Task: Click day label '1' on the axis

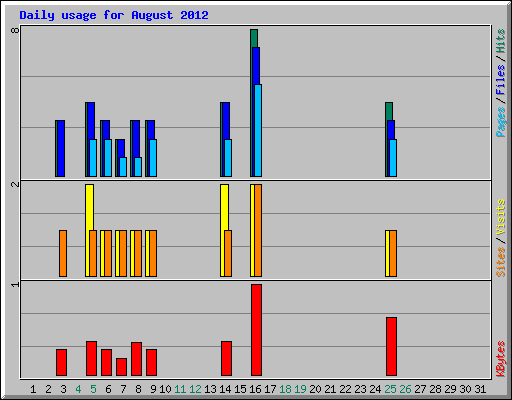Action: (x=33, y=389)
